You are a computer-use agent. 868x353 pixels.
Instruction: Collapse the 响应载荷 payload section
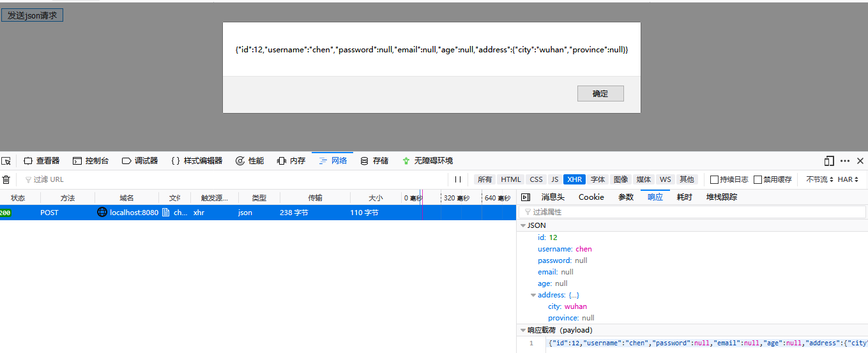click(x=523, y=330)
